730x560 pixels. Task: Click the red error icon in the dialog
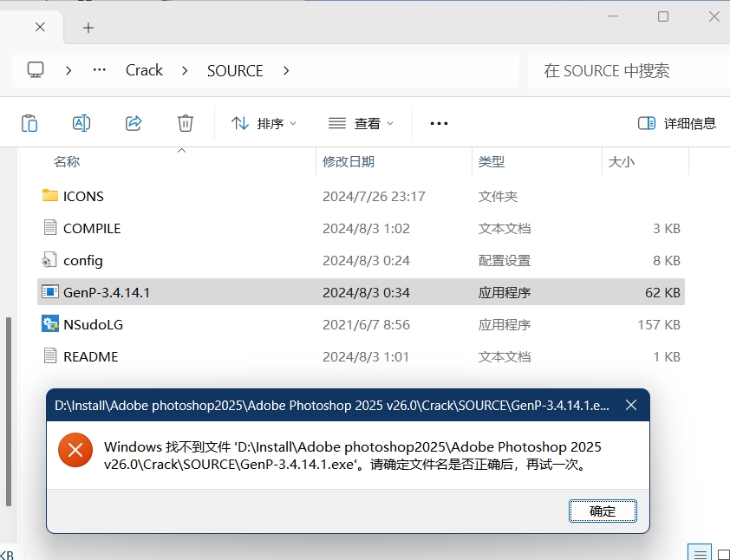[75, 450]
